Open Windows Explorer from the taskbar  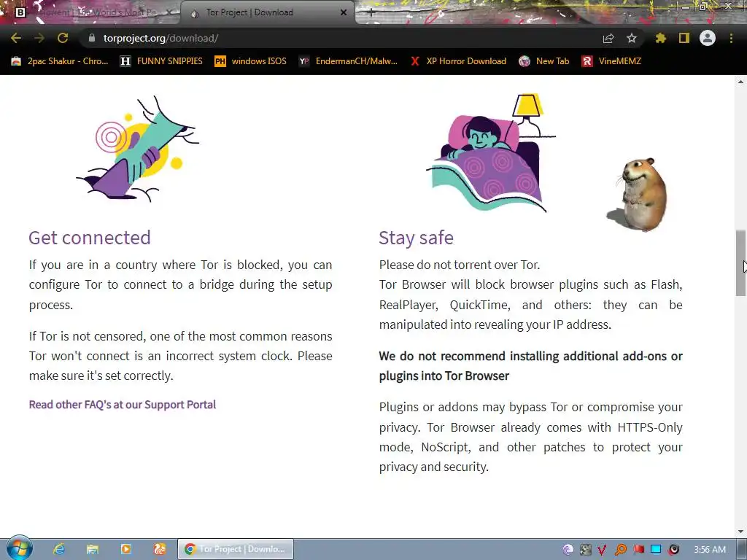point(93,549)
